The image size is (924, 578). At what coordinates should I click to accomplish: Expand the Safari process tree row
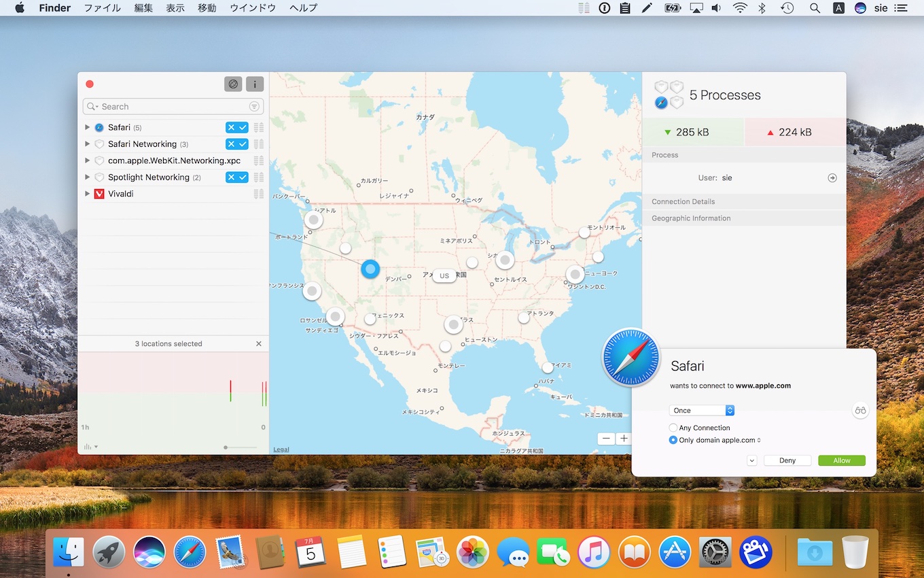(87, 127)
